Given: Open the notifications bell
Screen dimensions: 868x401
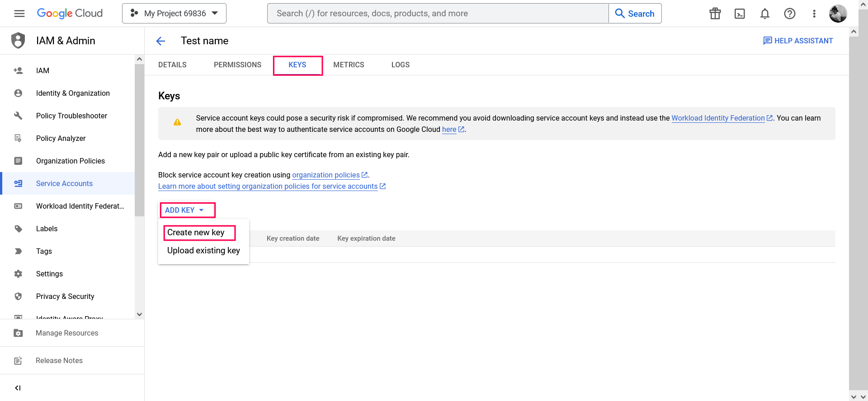Looking at the screenshot, I should point(765,14).
